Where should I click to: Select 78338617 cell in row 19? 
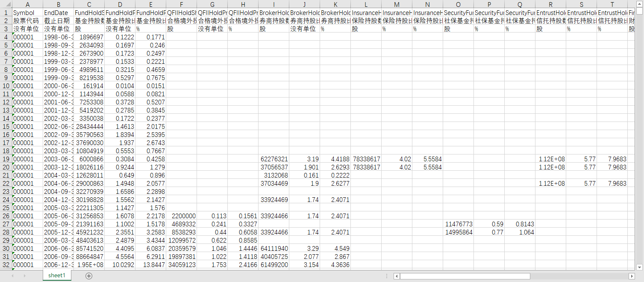click(366, 159)
